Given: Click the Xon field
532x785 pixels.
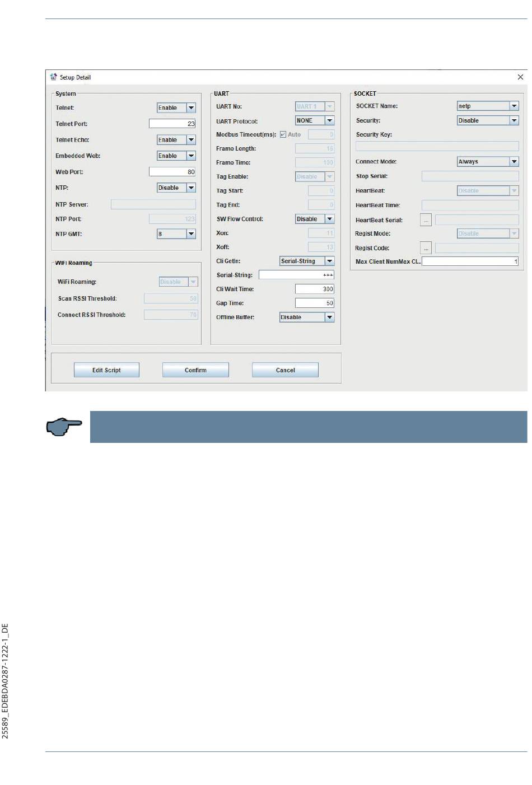Looking at the screenshot, I should (x=321, y=233).
